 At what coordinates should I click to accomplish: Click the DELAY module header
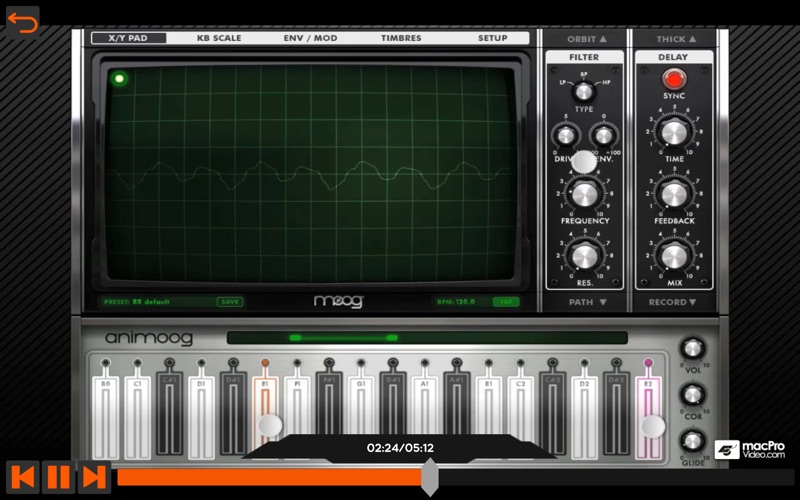click(673, 57)
